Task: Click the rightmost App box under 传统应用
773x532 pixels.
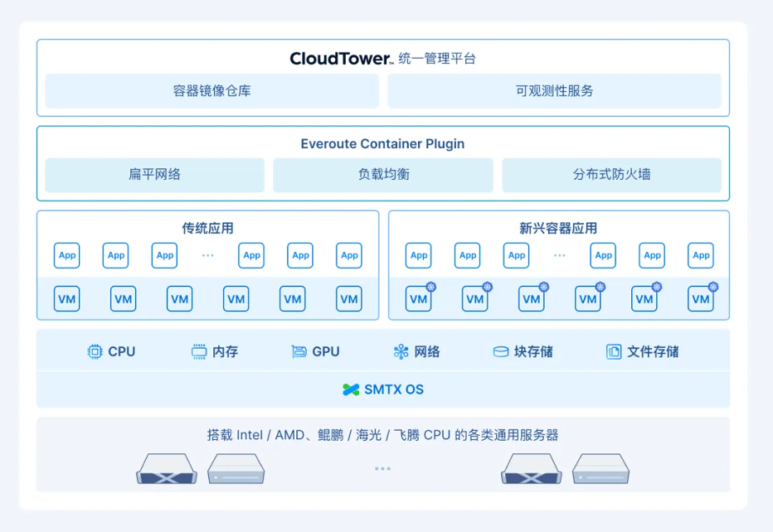Action: click(349, 255)
